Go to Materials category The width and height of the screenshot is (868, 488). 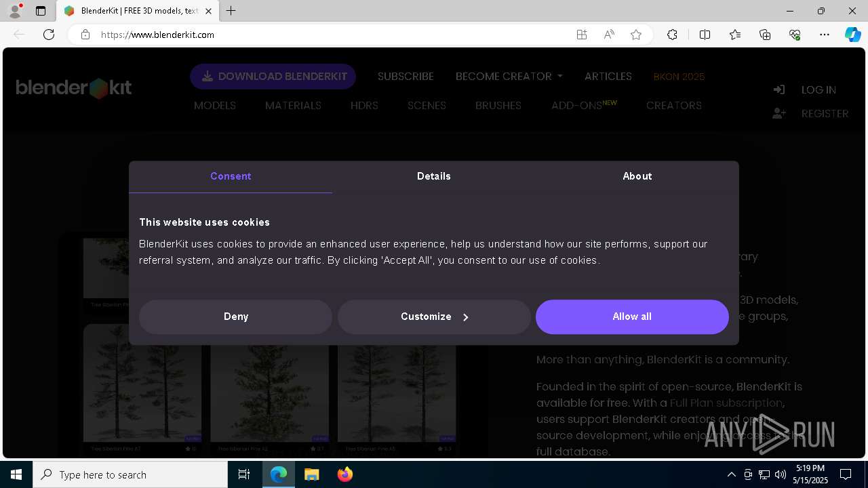coord(293,106)
